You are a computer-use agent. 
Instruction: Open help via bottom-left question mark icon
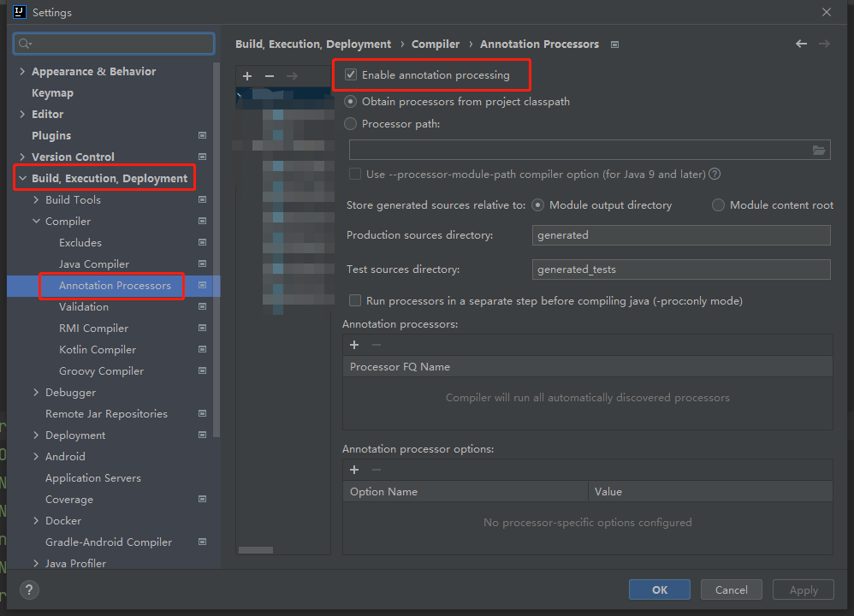(x=28, y=589)
